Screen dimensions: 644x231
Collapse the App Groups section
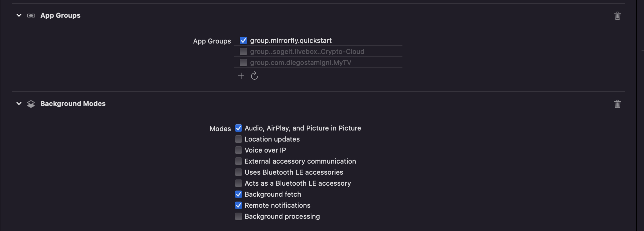click(x=19, y=15)
